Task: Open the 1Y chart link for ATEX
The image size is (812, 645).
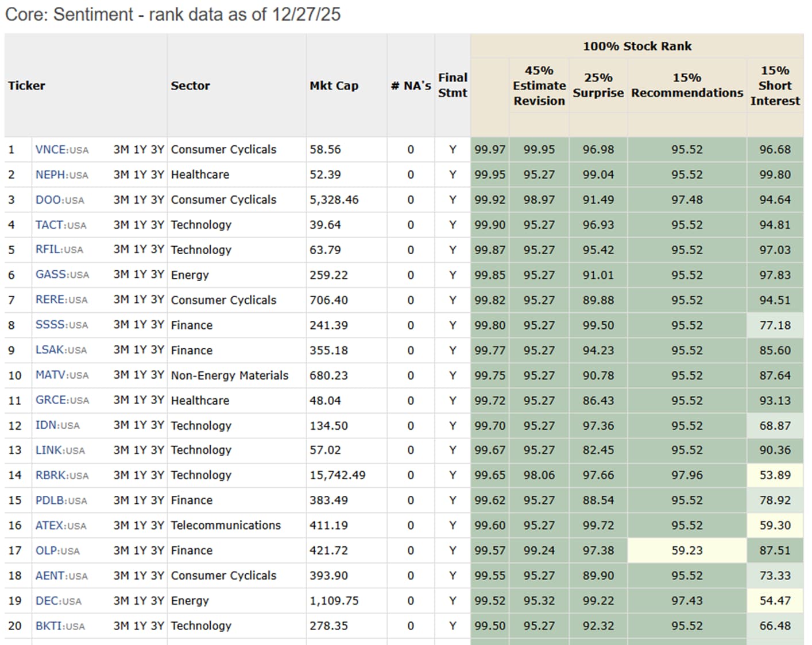Action: 140,526
